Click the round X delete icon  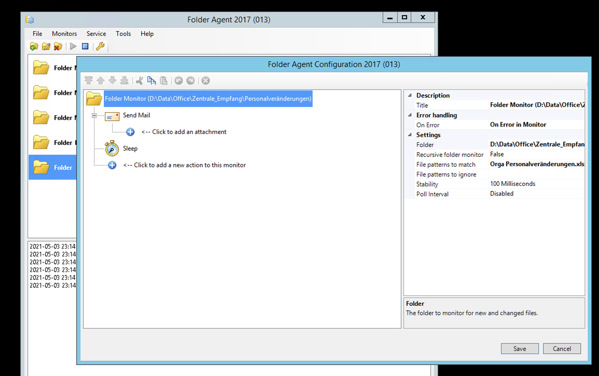[206, 81]
